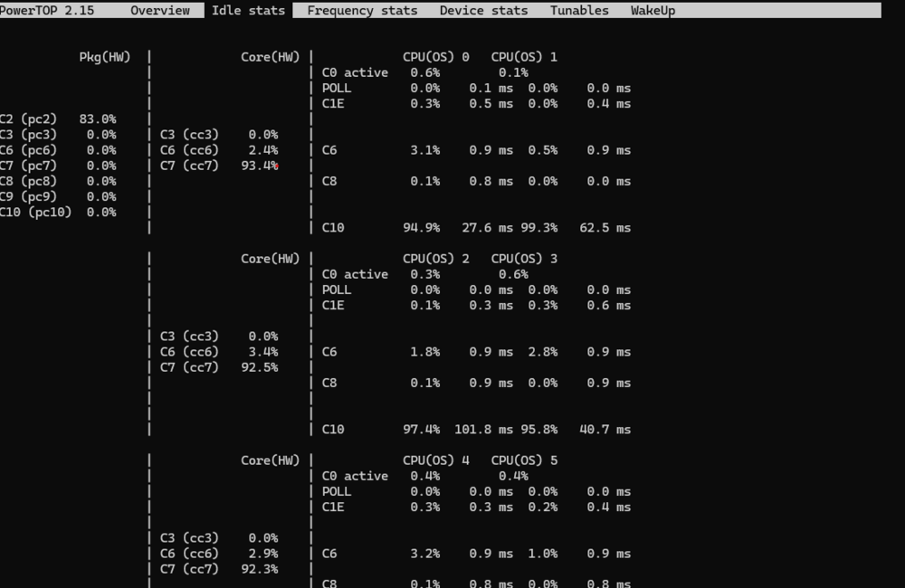Click the C3 (pc3) package label
905x588 pixels.
click(28, 135)
